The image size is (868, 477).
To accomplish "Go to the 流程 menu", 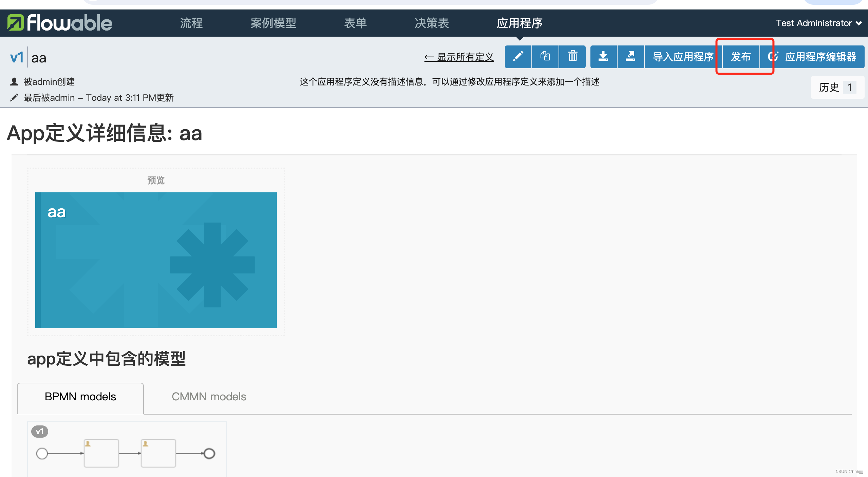I will [191, 23].
